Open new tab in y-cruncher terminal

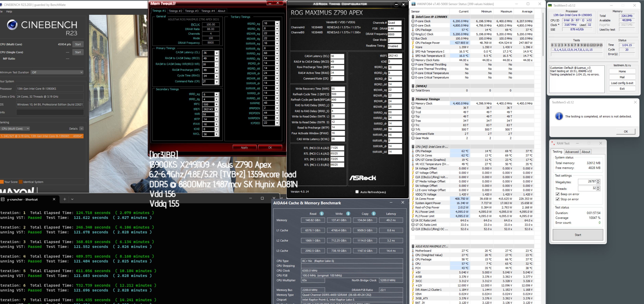[65, 199]
